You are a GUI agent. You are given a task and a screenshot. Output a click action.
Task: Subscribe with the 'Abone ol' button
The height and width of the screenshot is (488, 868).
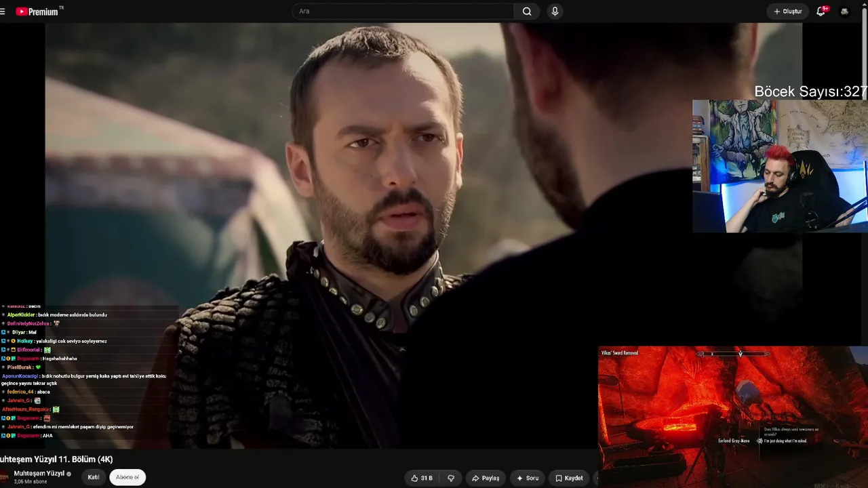pyautogui.click(x=127, y=477)
